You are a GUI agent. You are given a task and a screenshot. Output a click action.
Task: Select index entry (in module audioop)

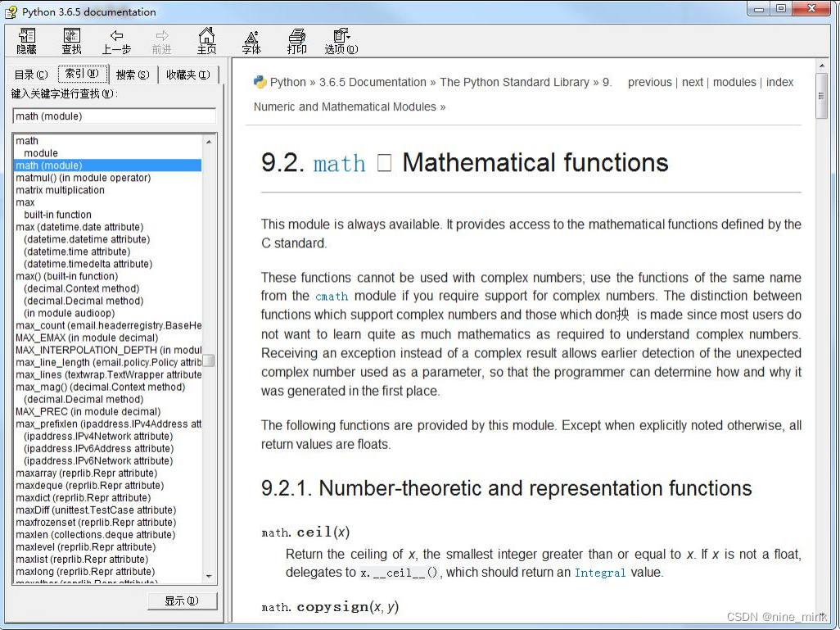tap(69, 313)
